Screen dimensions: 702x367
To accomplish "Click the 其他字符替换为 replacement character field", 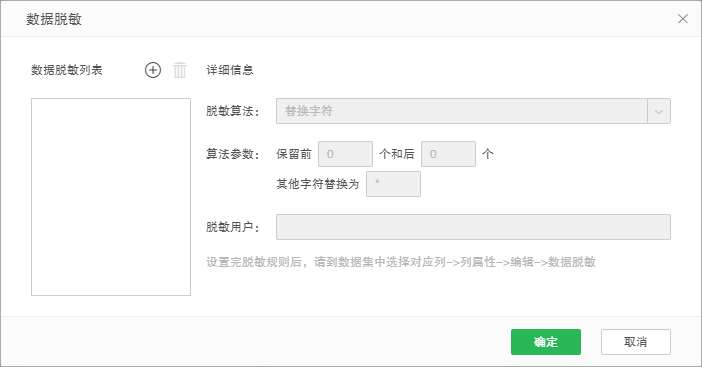I will coord(393,184).
